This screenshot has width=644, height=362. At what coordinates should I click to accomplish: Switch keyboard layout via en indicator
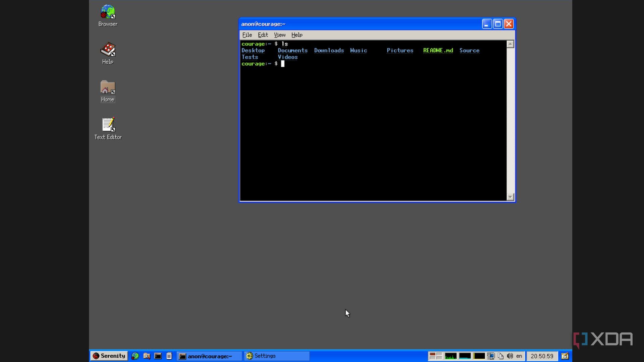click(x=519, y=356)
